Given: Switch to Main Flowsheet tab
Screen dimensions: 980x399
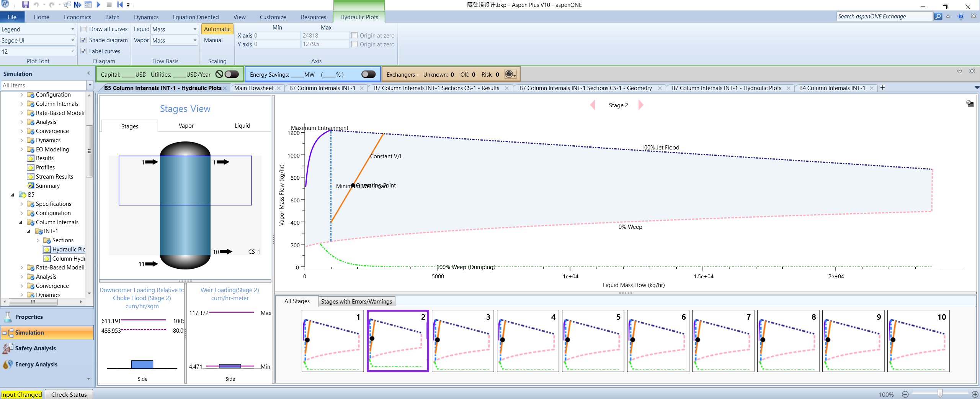Looking at the screenshot, I should [254, 88].
